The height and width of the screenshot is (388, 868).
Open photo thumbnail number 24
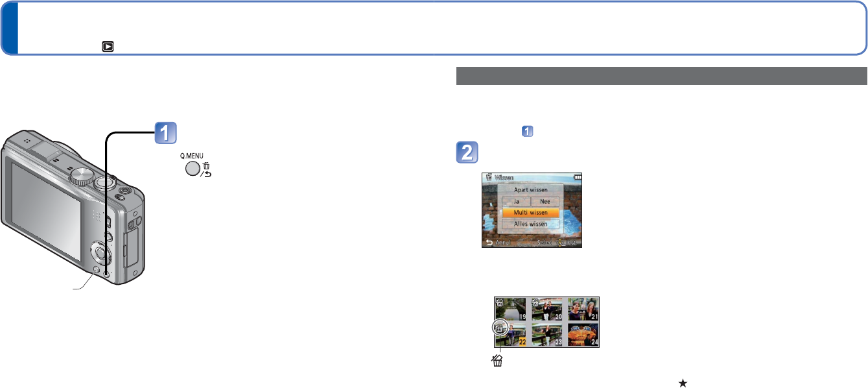point(583,335)
